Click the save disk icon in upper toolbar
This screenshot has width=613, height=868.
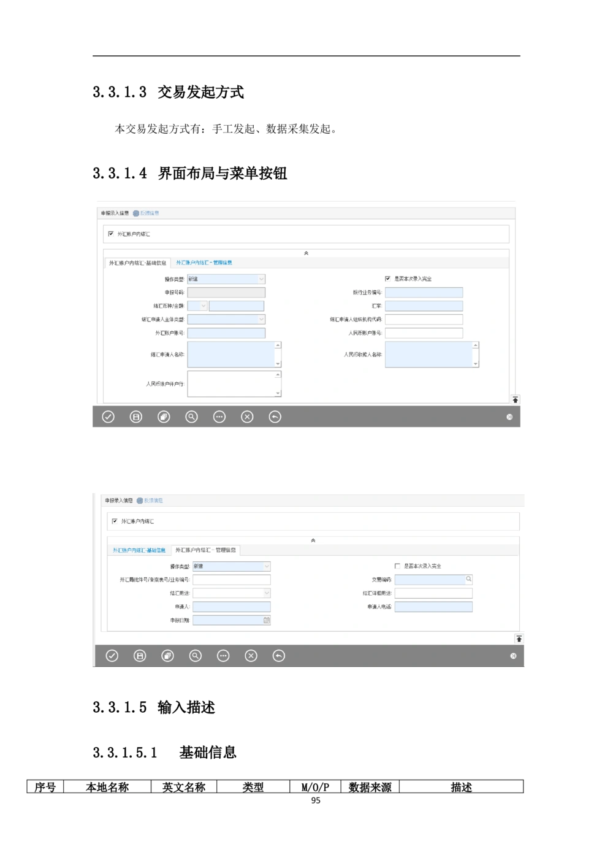click(136, 417)
